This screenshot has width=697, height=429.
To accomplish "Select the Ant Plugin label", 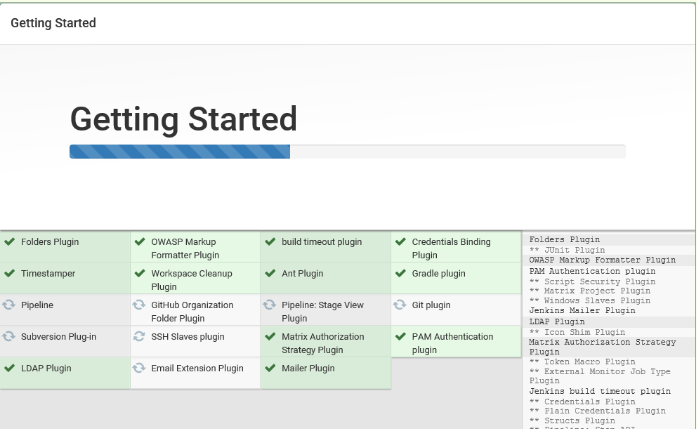I will coord(302,273).
